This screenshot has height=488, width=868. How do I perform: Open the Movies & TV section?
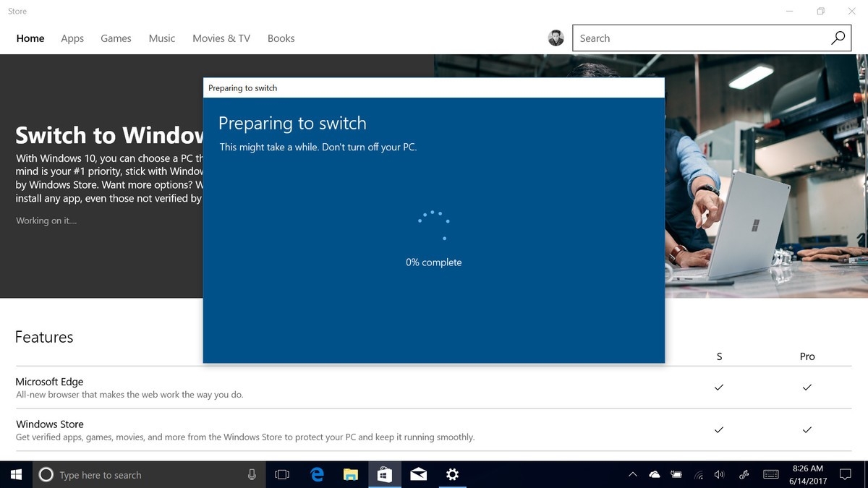221,38
